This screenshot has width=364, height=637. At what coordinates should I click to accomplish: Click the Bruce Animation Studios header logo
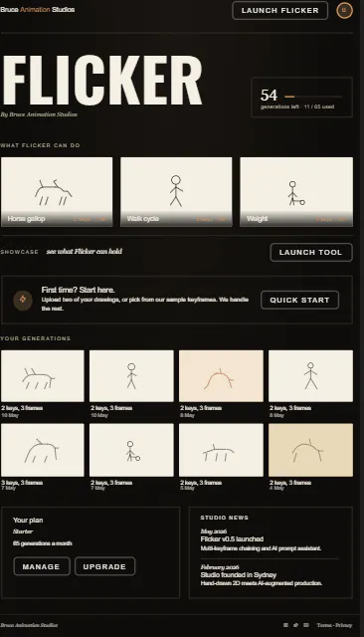coord(38,9)
